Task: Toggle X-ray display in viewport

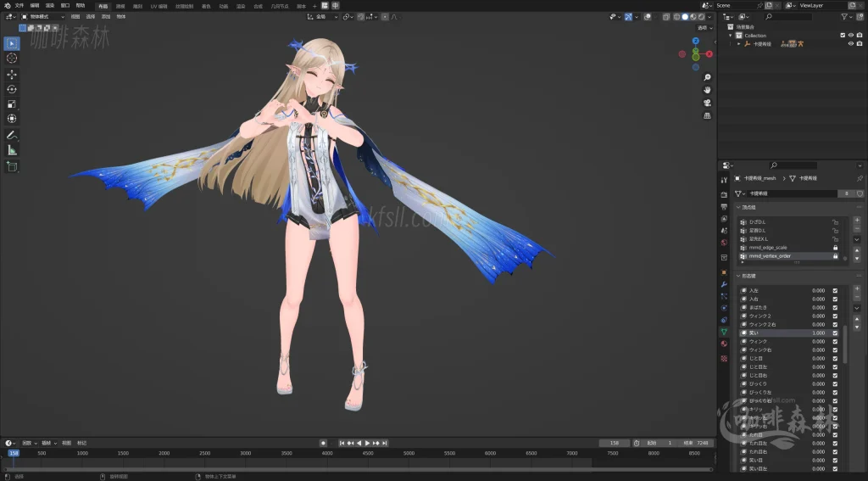Action: pyautogui.click(x=666, y=17)
